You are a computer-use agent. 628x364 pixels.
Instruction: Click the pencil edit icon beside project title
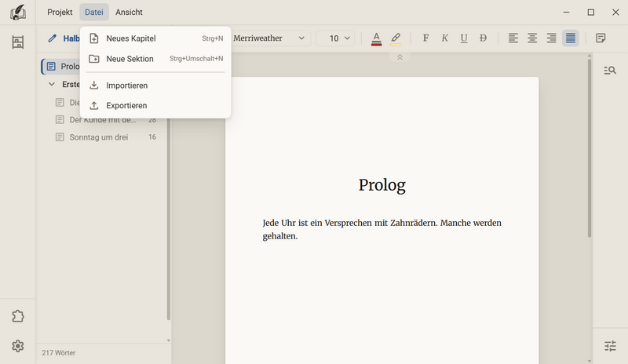(52, 38)
